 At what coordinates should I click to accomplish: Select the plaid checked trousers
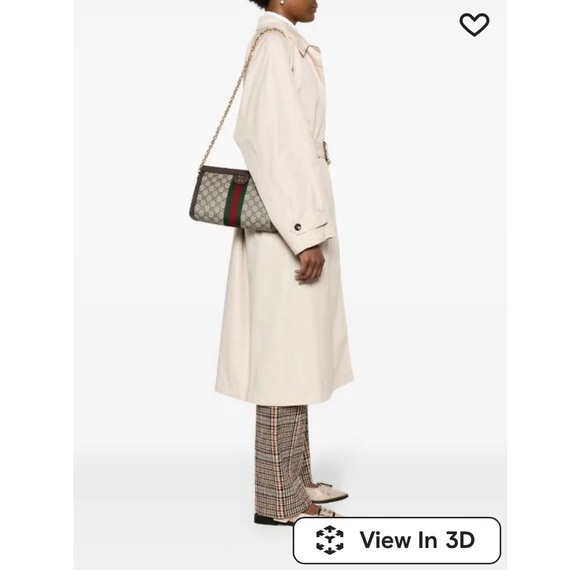(x=283, y=461)
